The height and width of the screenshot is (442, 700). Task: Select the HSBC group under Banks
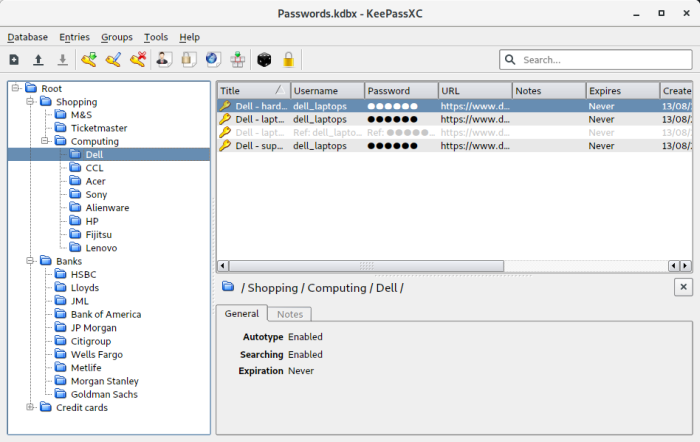[x=83, y=274]
